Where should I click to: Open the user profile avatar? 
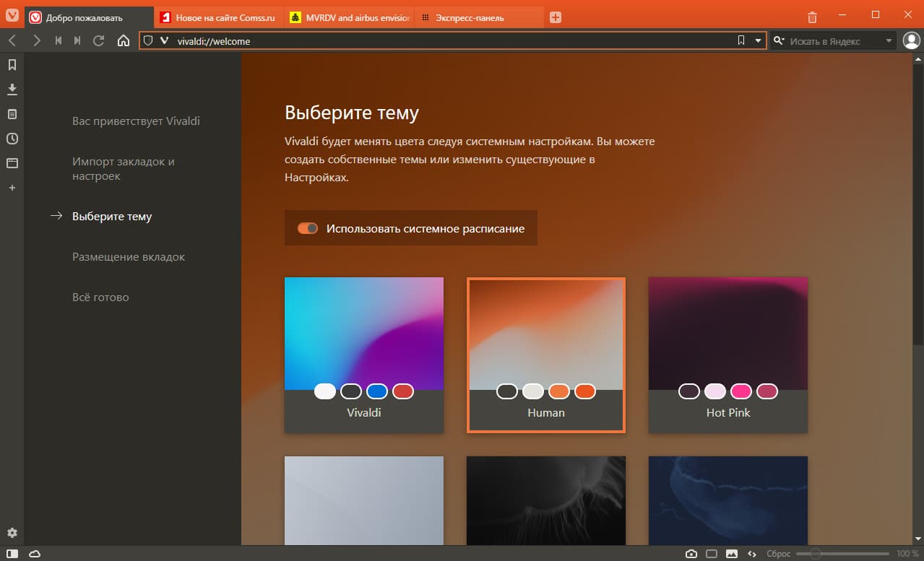(x=910, y=40)
